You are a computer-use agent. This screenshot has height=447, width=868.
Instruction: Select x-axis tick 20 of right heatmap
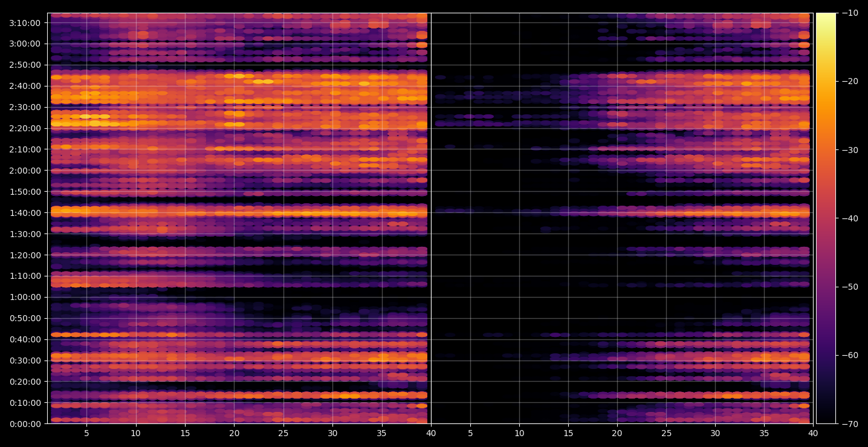[617, 434]
